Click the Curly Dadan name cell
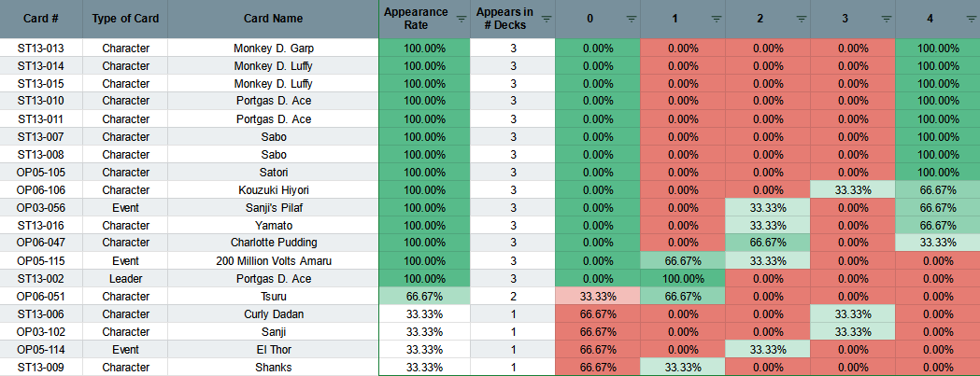 273,314
